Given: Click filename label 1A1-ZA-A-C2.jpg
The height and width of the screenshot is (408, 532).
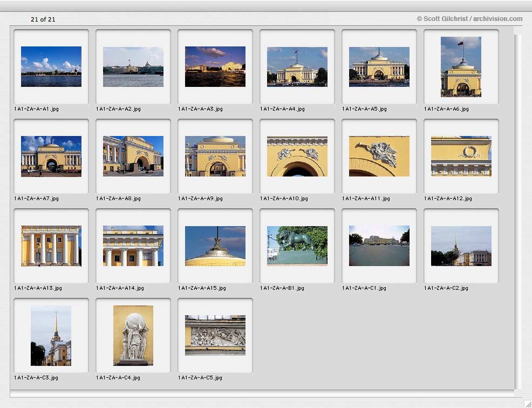Looking at the screenshot, I should [x=446, y=288].
